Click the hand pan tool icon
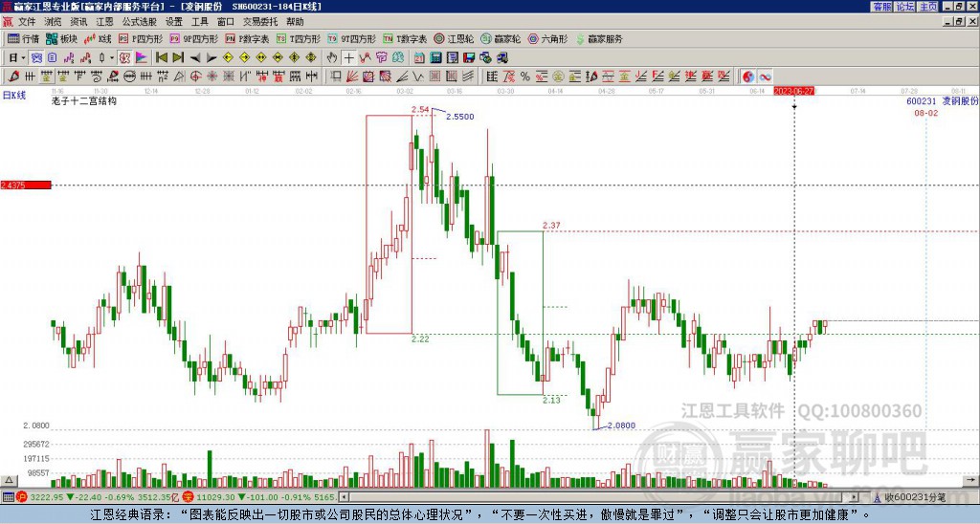 point(332,58)
